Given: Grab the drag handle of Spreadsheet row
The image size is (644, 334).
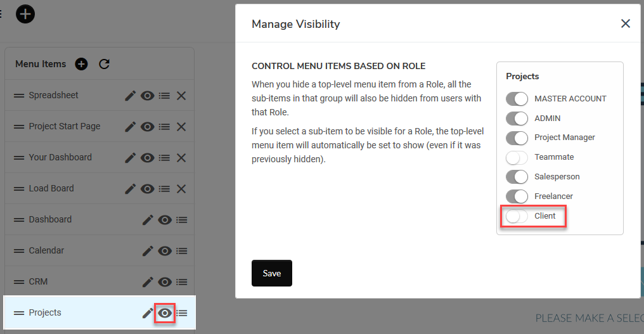Looking at the screenshot, I should click(19, 96).
